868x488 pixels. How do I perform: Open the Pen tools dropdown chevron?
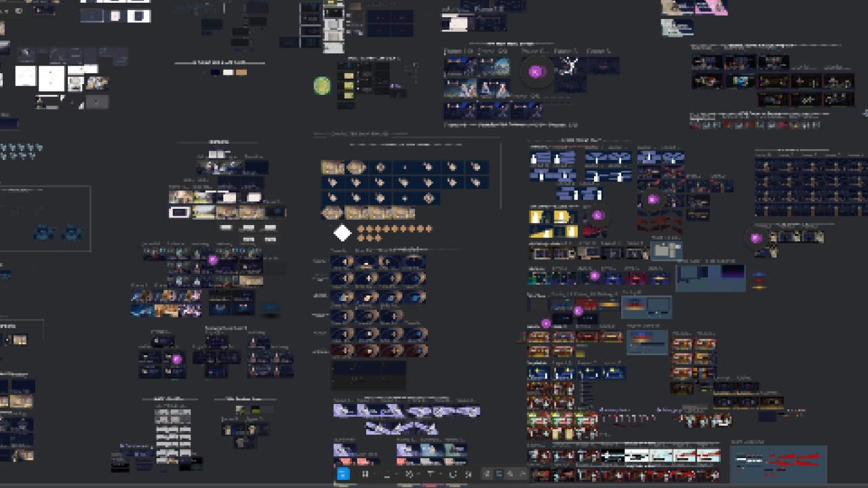tap(418, 474)
